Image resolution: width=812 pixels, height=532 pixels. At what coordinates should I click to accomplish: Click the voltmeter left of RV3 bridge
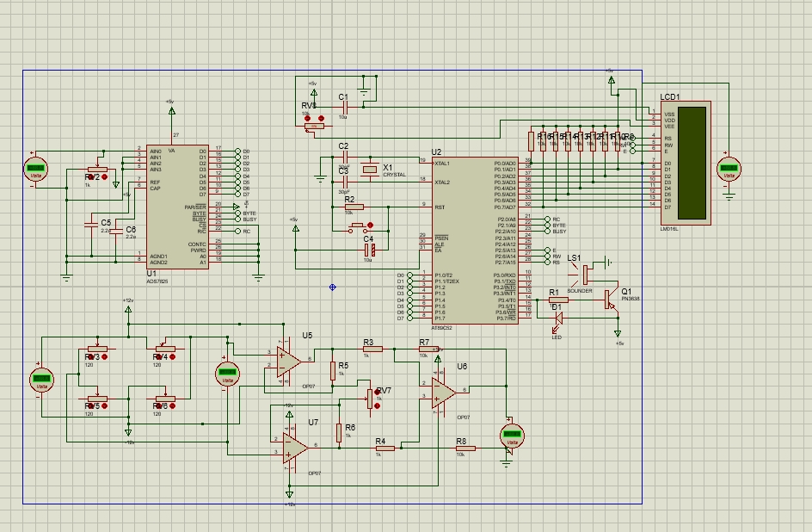point(41,379)
